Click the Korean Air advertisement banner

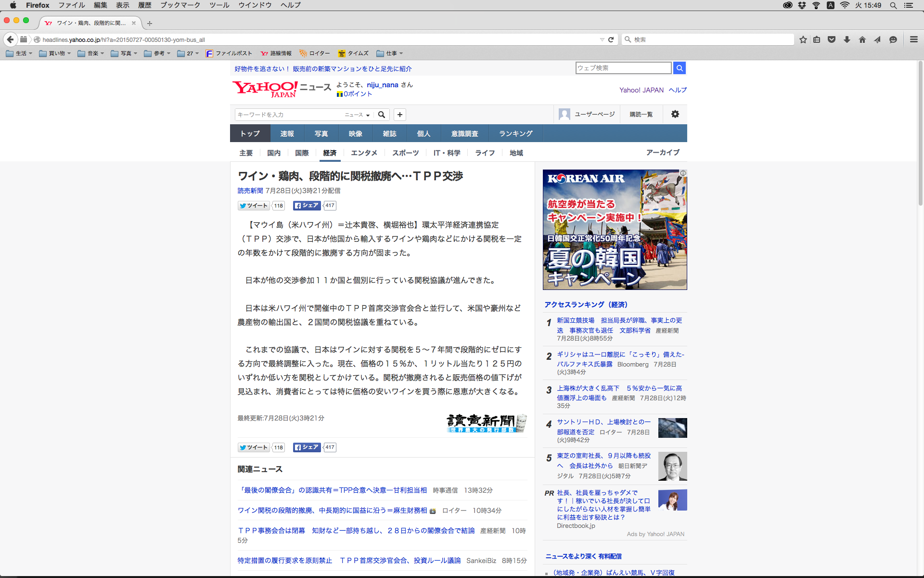pos(615,230)
